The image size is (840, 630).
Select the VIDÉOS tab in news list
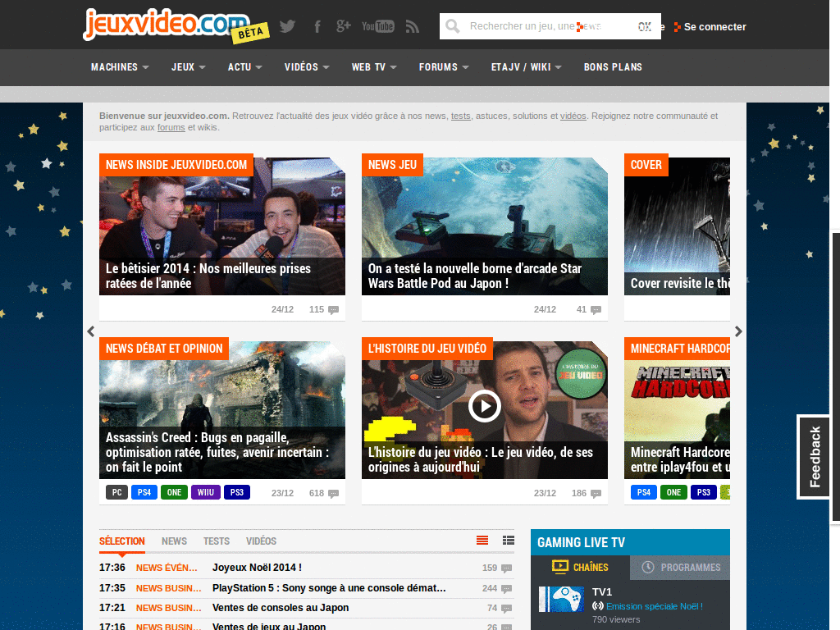coord(261,541)
